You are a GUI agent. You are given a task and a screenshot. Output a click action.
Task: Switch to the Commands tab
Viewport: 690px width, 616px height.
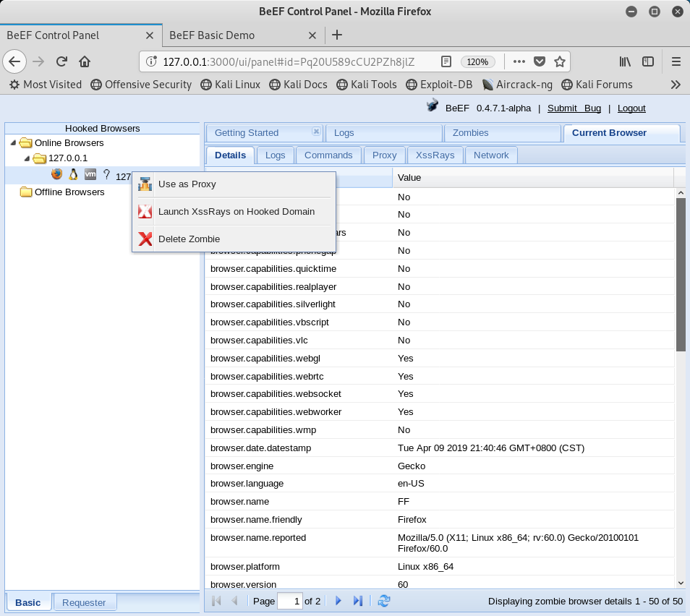coord(328,155)
